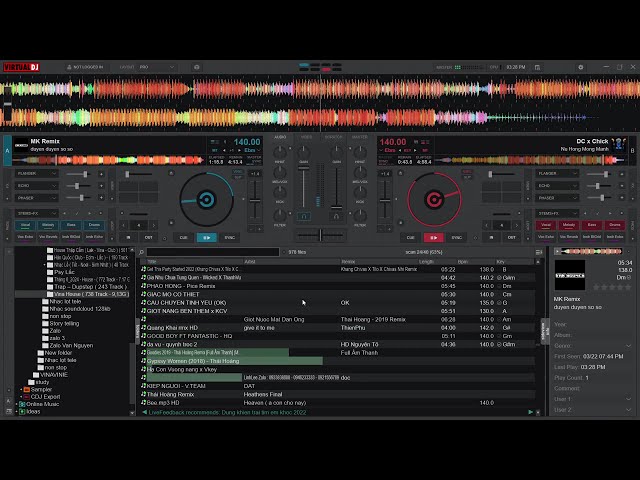Toggle Melody stem pad on deck A
Screen dimensions: 640x480
[x=48, y=225]
